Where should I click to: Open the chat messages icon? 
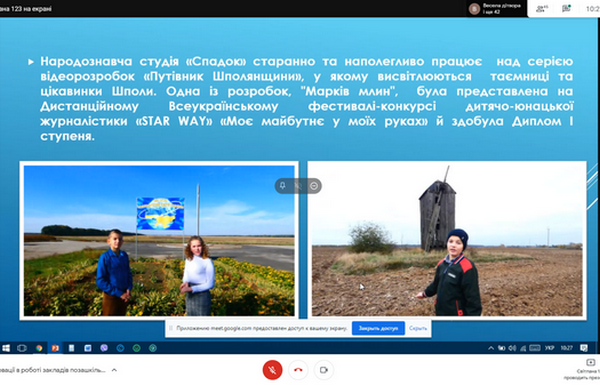pos(566,8)
